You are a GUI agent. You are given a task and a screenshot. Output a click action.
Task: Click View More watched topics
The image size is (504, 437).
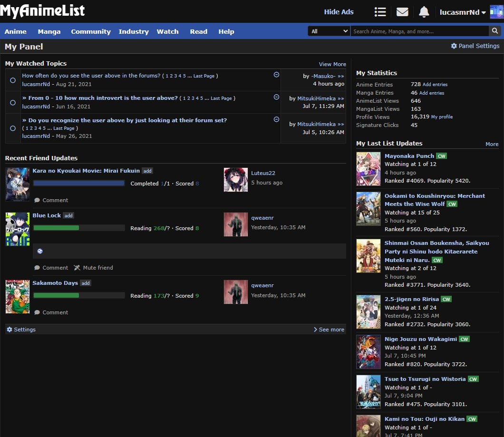[x=332, y=64]
